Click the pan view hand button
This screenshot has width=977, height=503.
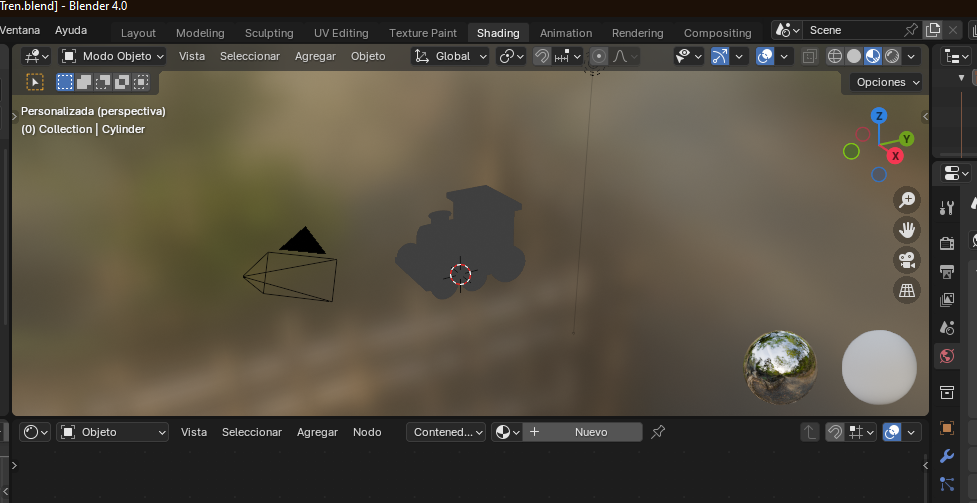[x=907, y=230]
